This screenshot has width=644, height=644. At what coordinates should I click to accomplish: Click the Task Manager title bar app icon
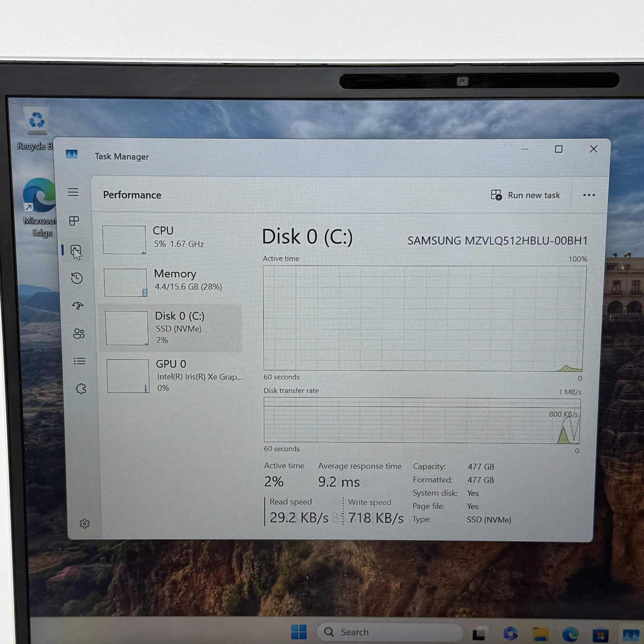[72, 154]
